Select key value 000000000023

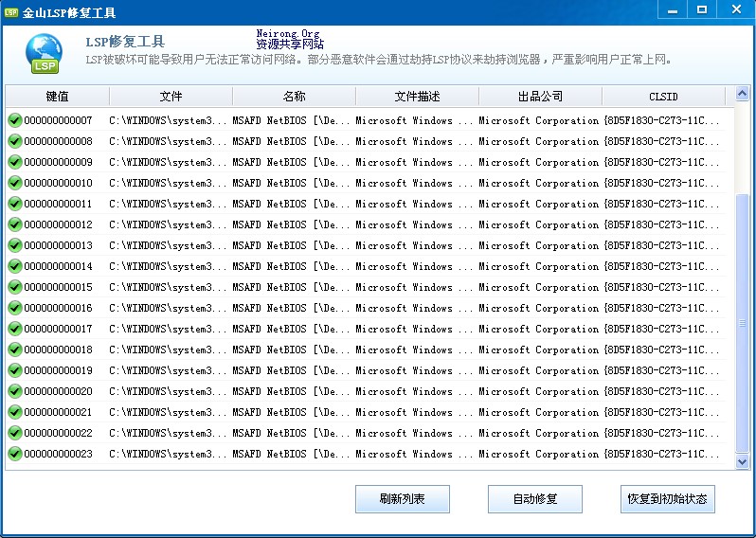58,454
